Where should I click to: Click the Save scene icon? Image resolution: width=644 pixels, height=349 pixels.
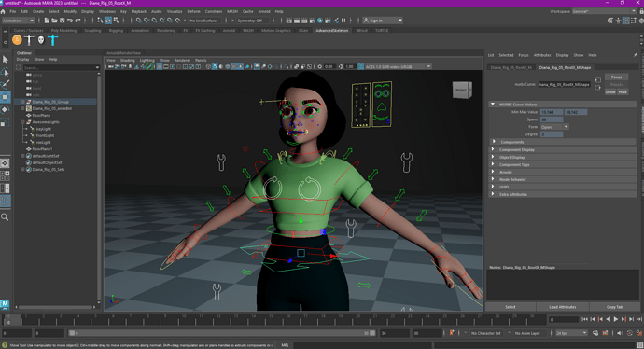62,21
